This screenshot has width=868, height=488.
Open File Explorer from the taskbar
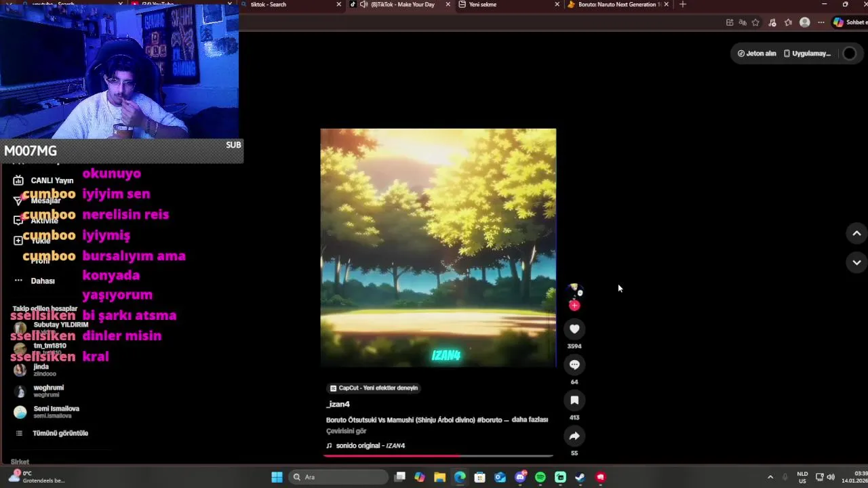coord(439,477)
